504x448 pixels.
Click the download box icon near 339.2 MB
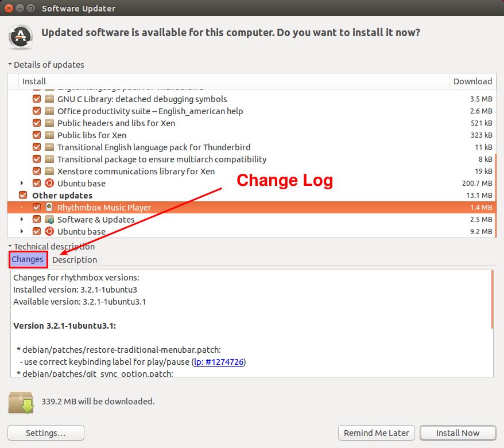21,403
